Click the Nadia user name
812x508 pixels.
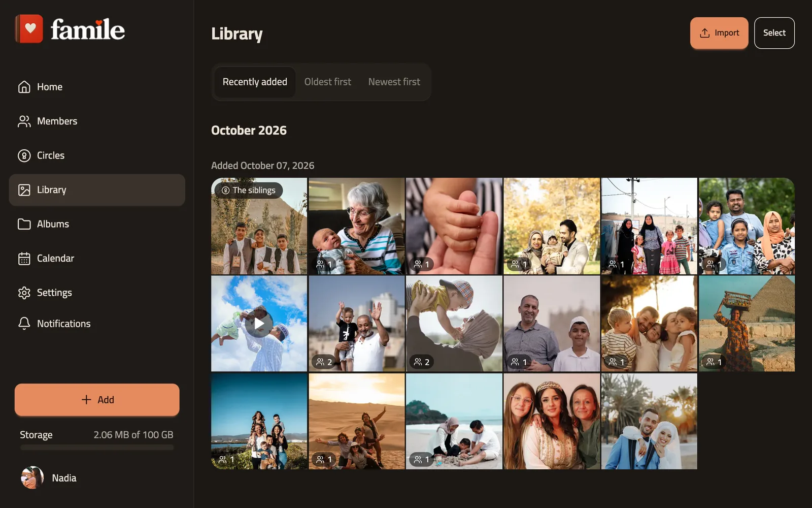click(x=64, y=478)
